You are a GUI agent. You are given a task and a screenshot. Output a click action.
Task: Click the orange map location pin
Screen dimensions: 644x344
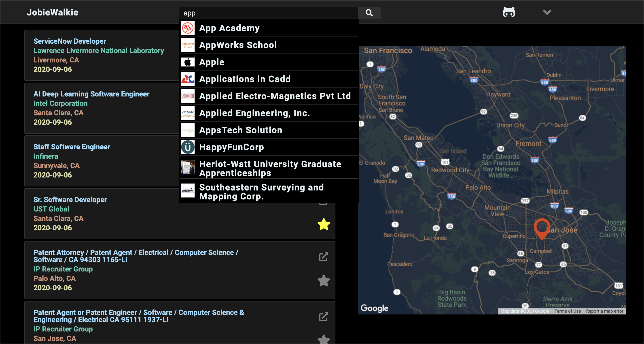(542, 229)
